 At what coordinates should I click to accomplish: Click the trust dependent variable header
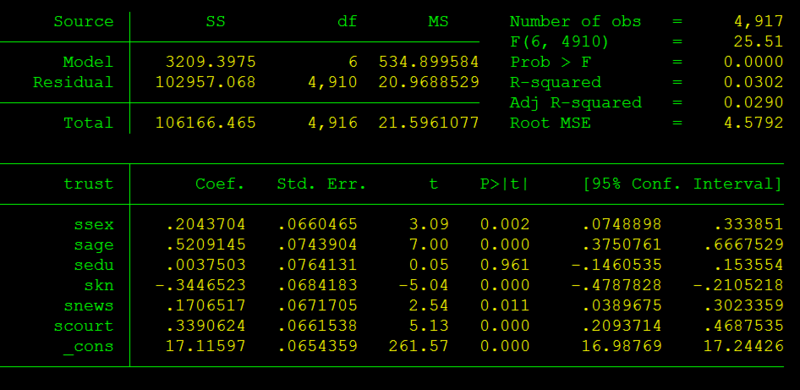[88, 184]
